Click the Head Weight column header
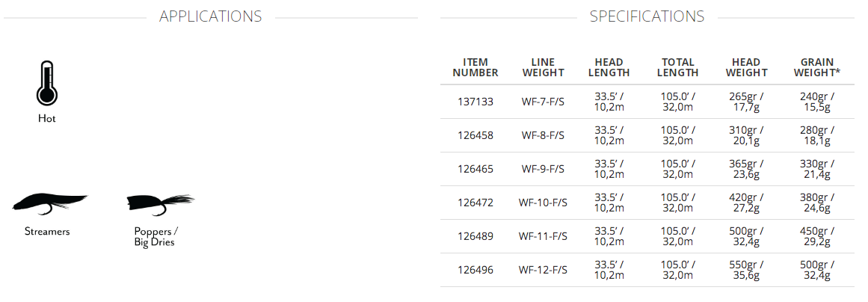 [746, 67]
